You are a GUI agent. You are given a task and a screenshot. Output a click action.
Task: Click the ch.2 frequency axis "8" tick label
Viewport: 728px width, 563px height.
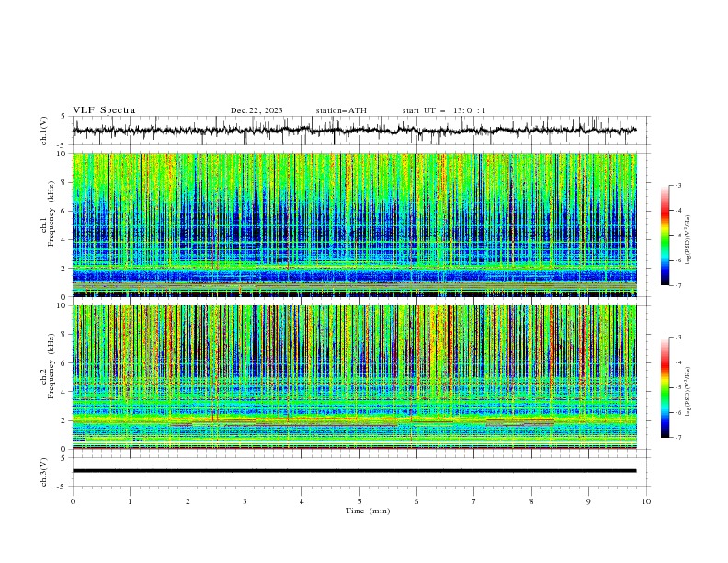pos(65,335)
